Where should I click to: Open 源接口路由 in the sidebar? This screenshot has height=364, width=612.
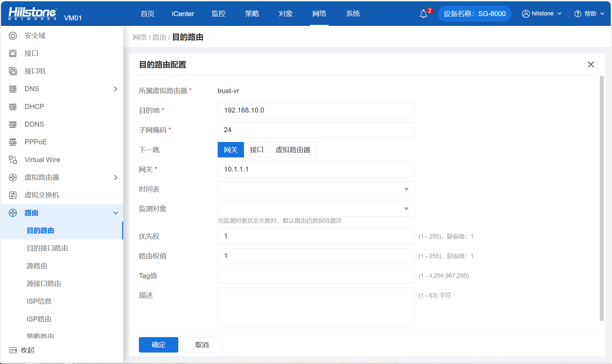44,284
